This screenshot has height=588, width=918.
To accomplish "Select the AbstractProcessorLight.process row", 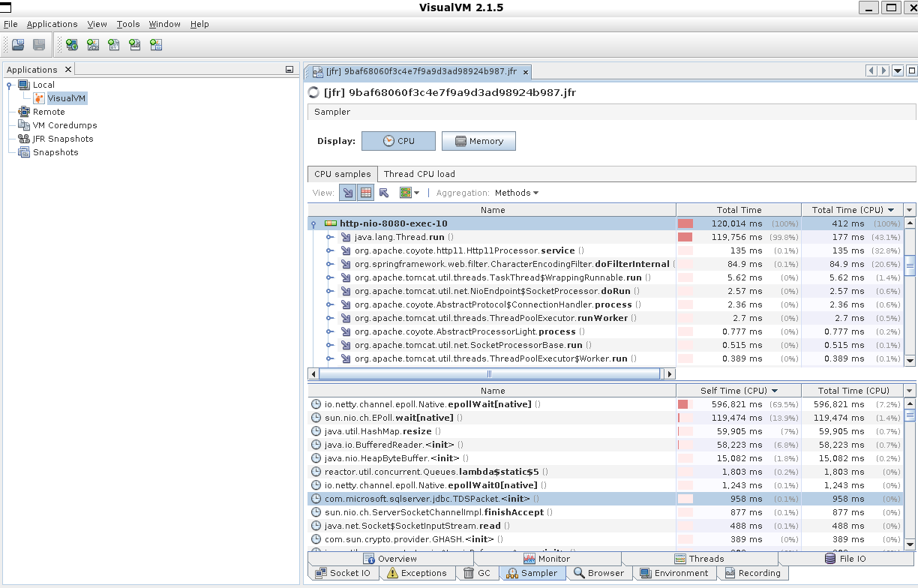I will point(606,331).
